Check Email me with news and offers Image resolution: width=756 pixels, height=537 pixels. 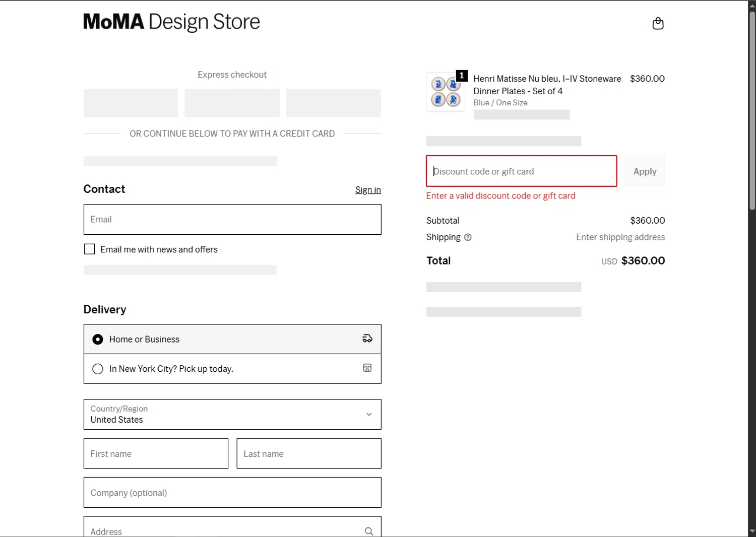point(89,249)
